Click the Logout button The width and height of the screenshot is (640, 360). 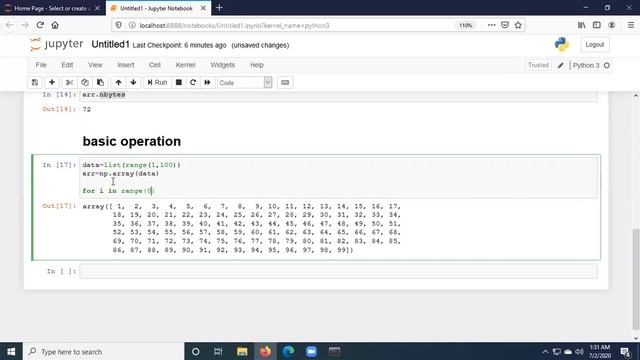pos(594,44)
